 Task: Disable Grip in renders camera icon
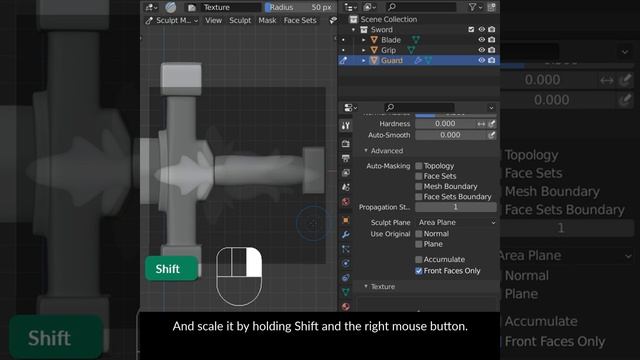491,50
